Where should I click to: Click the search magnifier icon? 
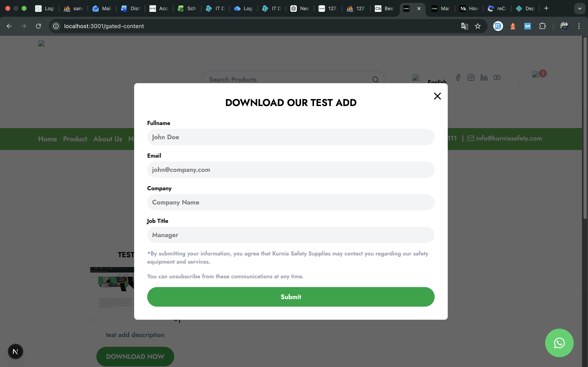375,79
